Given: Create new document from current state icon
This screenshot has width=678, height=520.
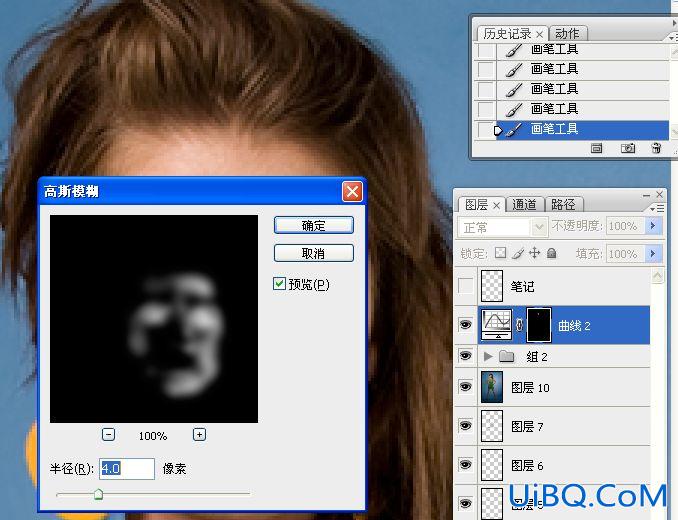Looking at the screenshot, I should point(596,149).
